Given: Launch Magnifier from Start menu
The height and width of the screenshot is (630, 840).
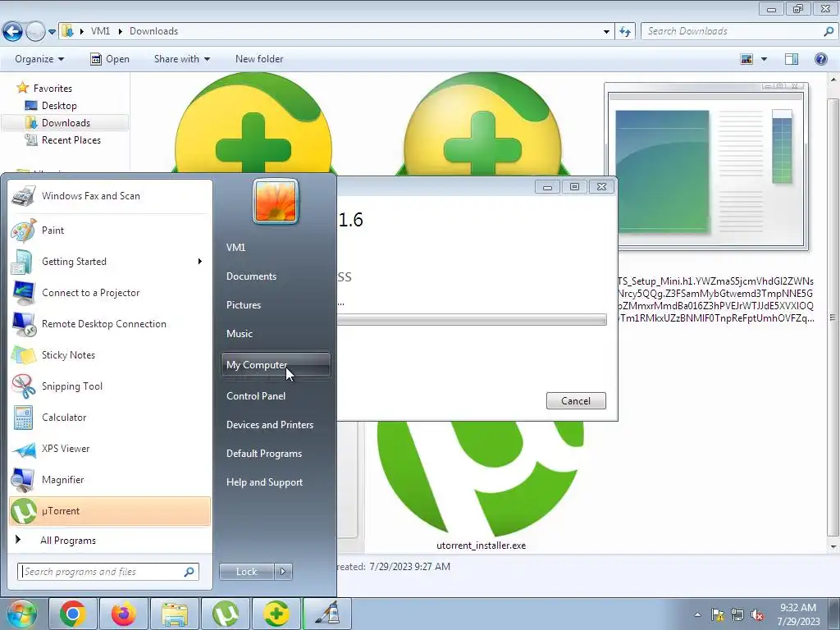Looking at the screenshot, I should [x=110, y=479].
